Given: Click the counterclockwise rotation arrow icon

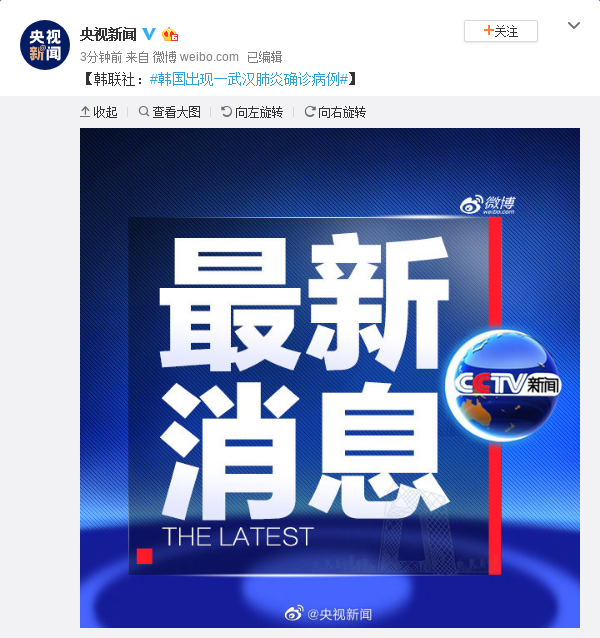Looking at the screenshot, I should point(226,111).
